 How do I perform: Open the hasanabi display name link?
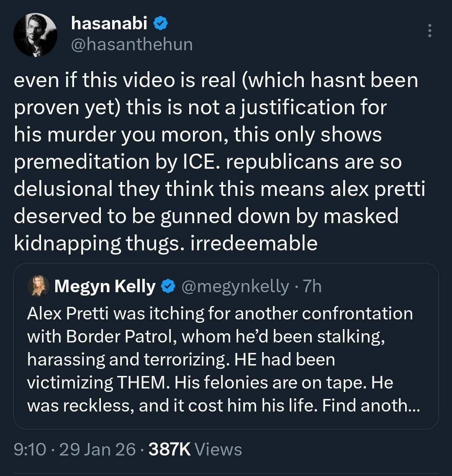coord(109,24)
